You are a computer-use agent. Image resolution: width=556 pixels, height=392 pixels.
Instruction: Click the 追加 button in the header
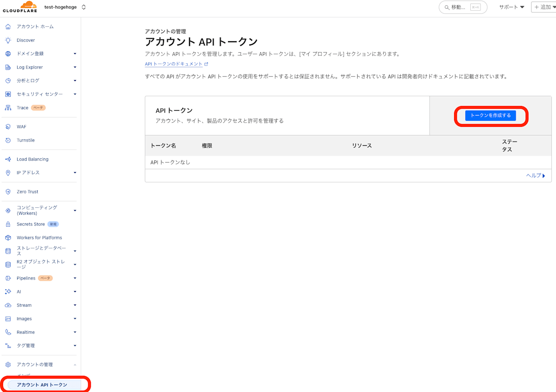pos(543,7)
